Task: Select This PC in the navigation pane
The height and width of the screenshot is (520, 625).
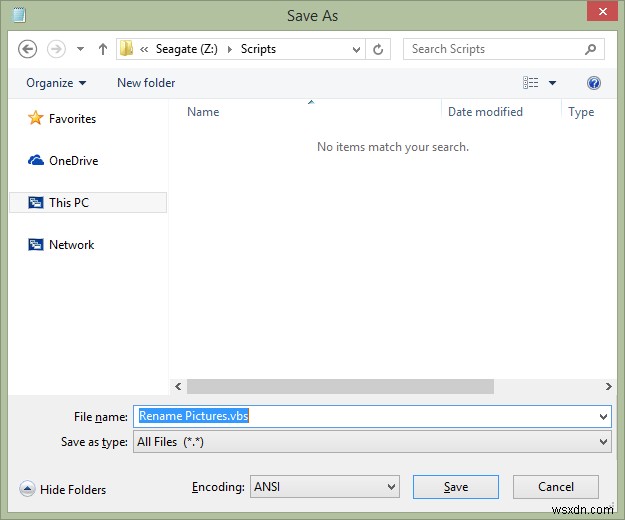Action: pyautogui.click(x=88, y=202)
